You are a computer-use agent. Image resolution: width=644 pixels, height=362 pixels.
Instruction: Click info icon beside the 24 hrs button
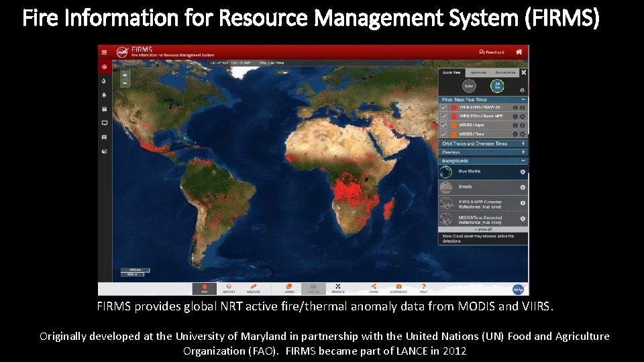[522, 90]
